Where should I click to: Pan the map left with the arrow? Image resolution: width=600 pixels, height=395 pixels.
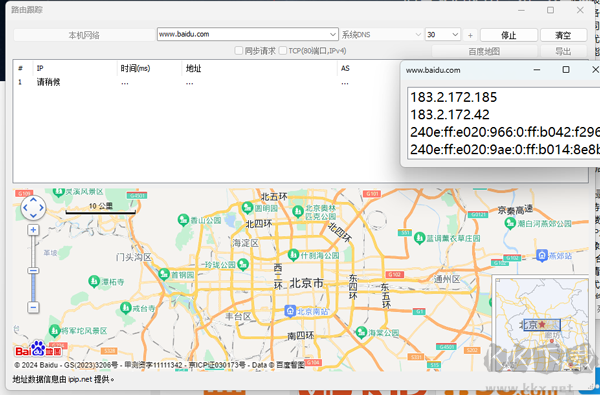25,208
